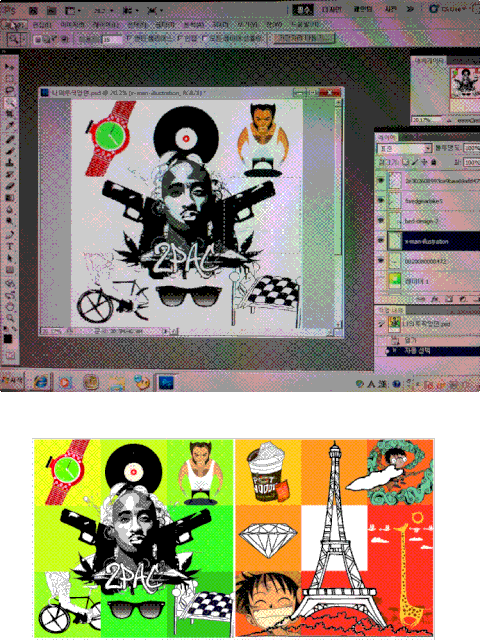Click the wide button in the options bar

click(303, 38)
